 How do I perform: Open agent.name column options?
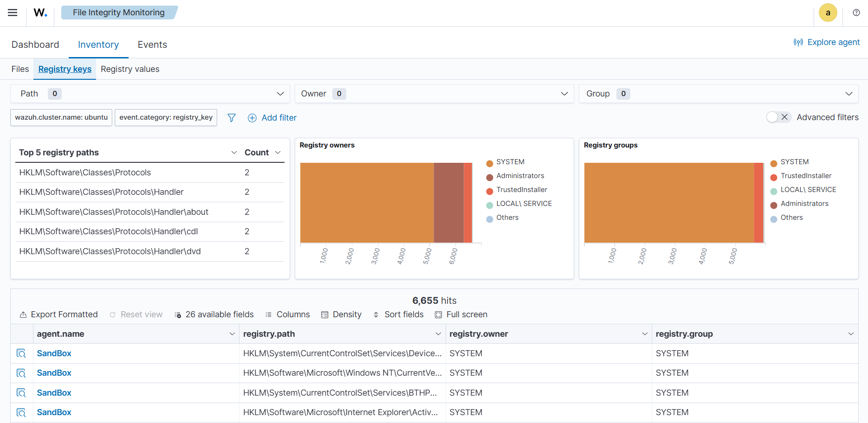click(232, 334)
